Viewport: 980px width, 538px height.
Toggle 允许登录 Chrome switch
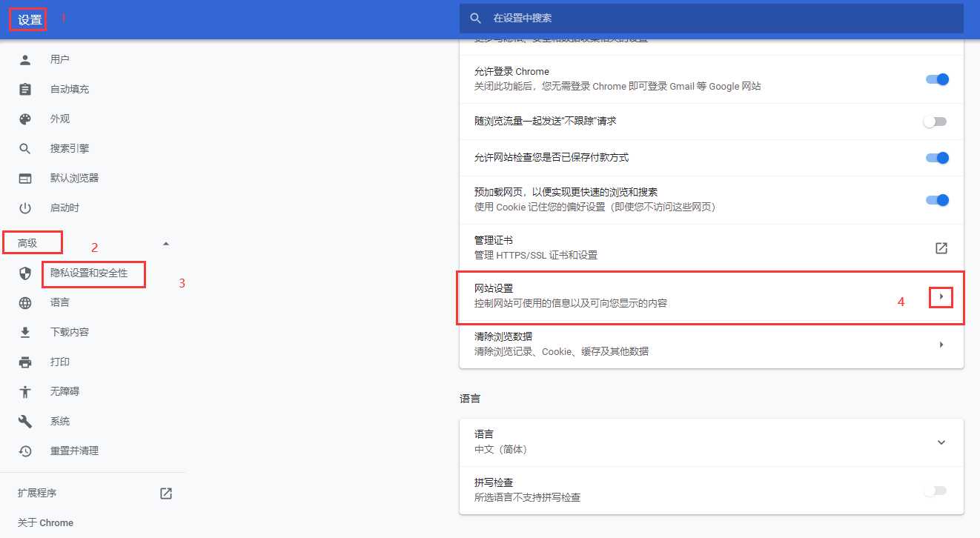click(937, 79)
